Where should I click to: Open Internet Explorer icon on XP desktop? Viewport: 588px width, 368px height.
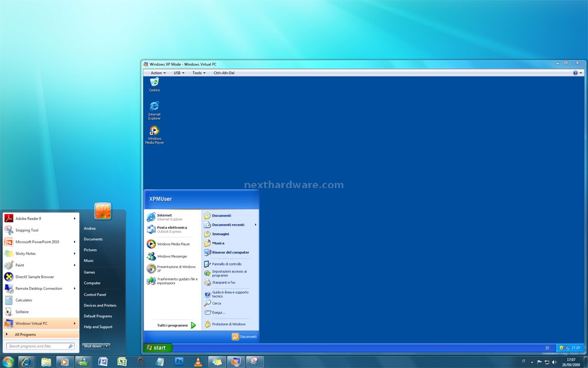coord(154,110)
